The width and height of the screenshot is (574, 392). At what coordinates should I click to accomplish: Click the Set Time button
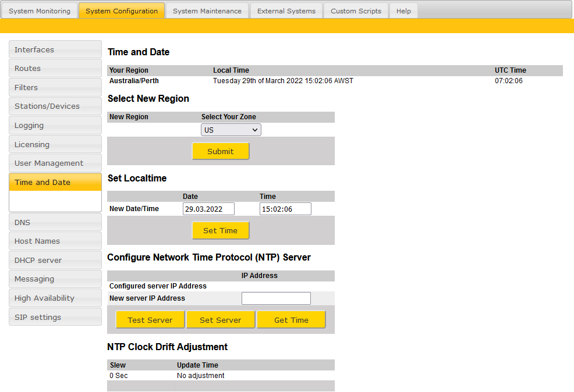(221, 230)
